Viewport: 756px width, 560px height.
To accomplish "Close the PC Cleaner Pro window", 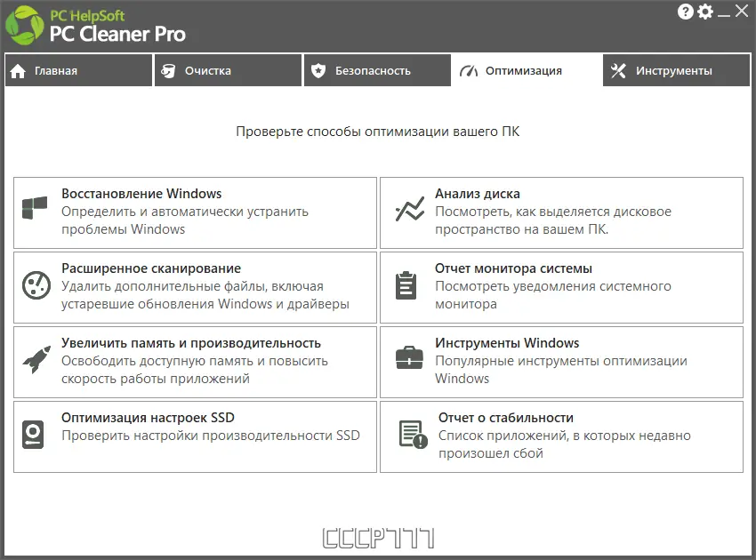I will pos(742,11).
